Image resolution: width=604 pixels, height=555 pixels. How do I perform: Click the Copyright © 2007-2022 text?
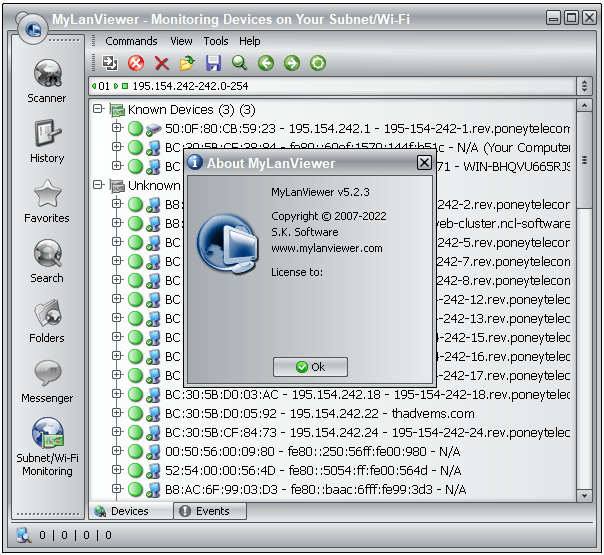pos(329,216)
